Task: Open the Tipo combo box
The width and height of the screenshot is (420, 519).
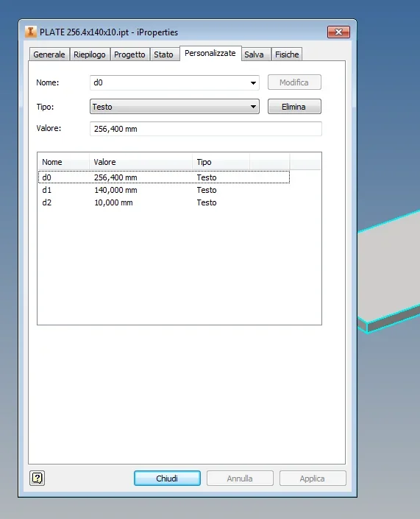Action: tap(174, 107)
